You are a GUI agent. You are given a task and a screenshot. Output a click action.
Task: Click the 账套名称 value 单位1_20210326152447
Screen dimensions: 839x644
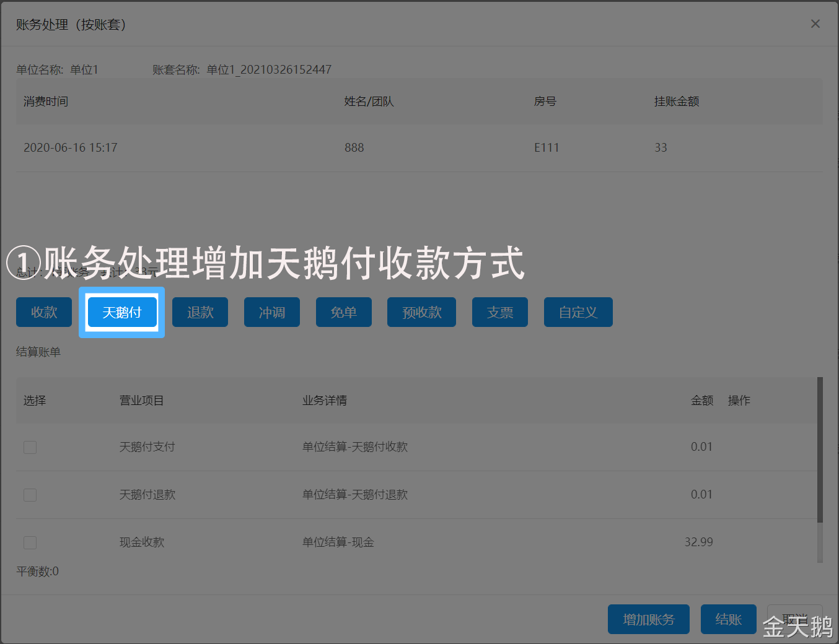(269, 70)
